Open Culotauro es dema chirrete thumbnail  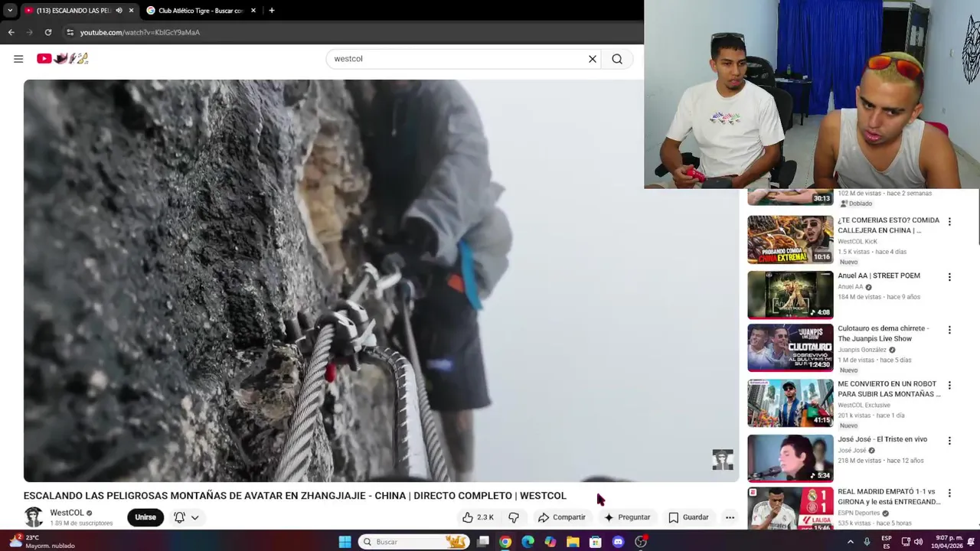tap(790, 348)
